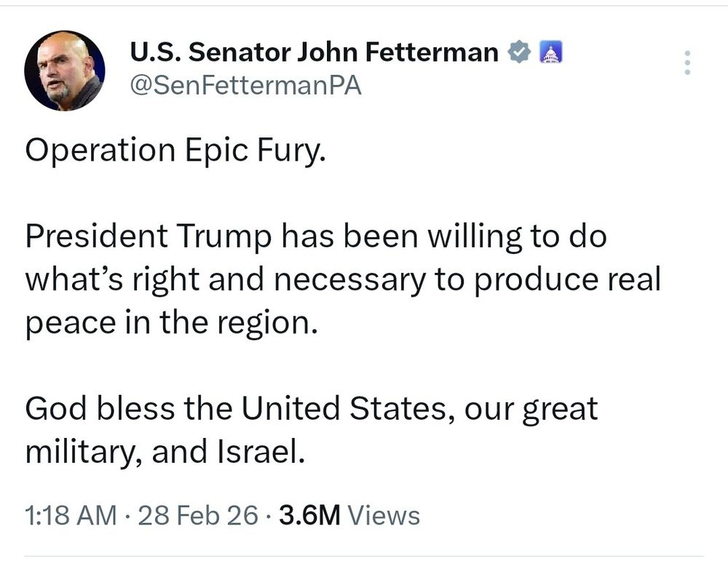Image resolution: width=728 pixels, height=566 pixels.
Task: Click the @SenFettermanPA handle
Action: coord(245,86)
